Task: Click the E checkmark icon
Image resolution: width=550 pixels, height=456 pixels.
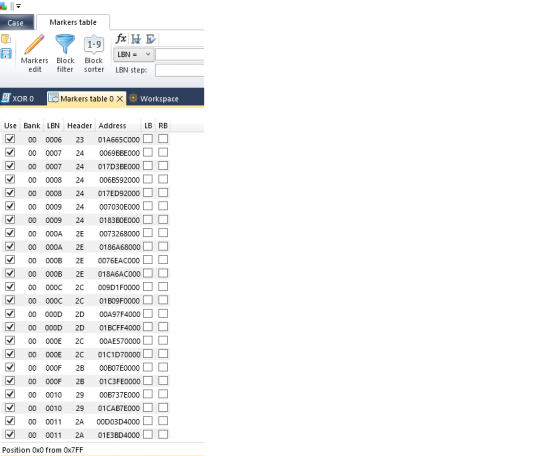Action: (x=150, y=39)
